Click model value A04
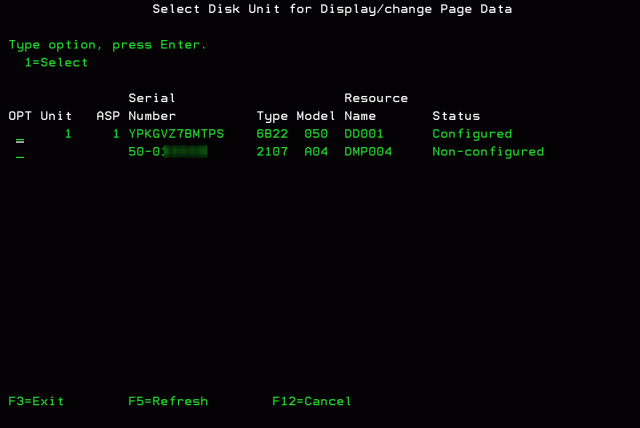This screenshot has width=640, height=428. tap(316, 152)
